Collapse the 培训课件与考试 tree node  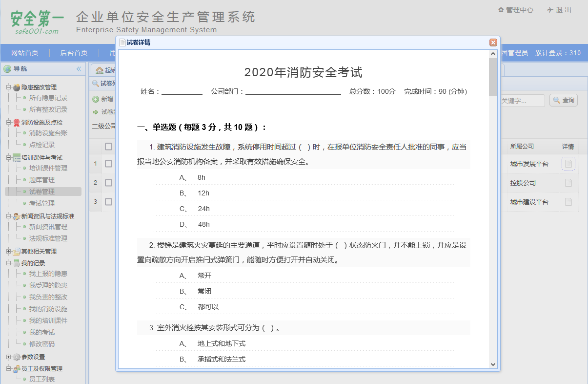coord(8,158)
